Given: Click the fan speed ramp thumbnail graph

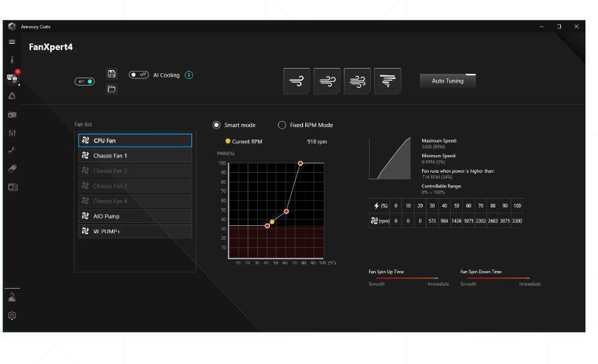Looking at the screenshot, I should click(x=390, y=158).
